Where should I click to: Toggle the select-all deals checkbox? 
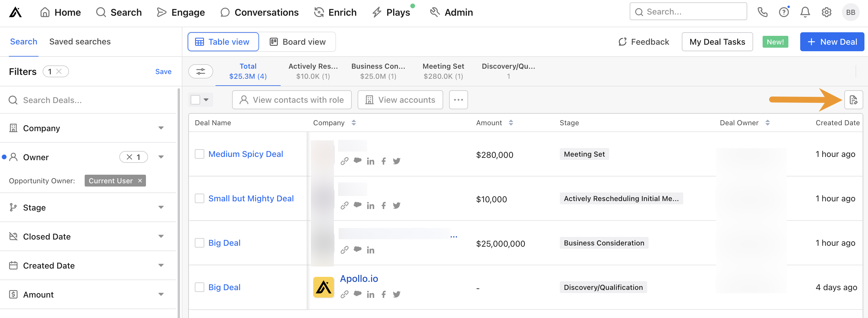[x=195, y=100]
